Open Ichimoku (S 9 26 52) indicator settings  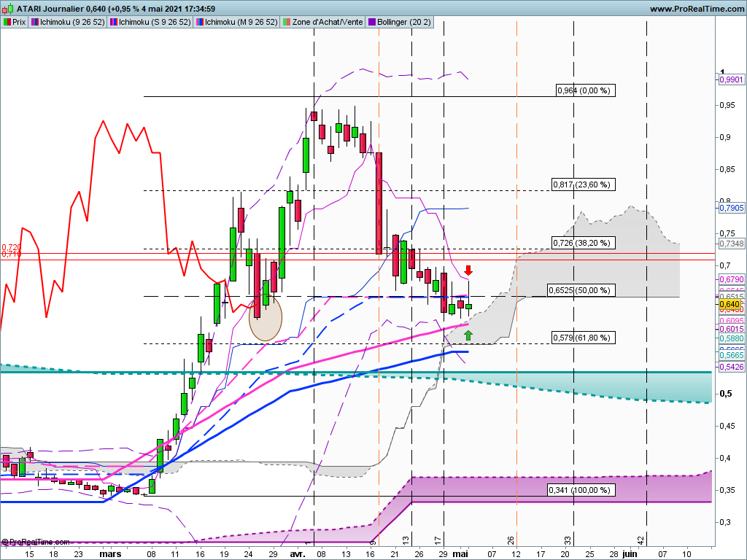point(155,22)
